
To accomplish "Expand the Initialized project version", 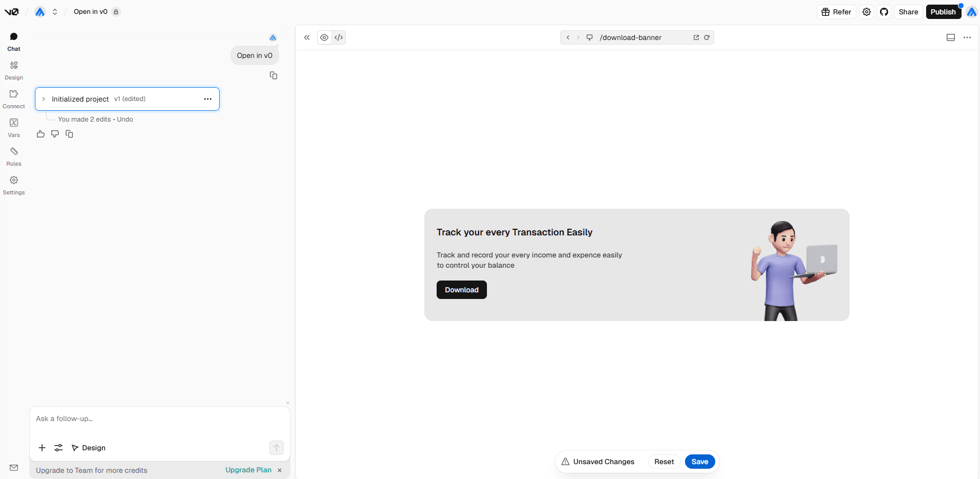I will point(44,99).
